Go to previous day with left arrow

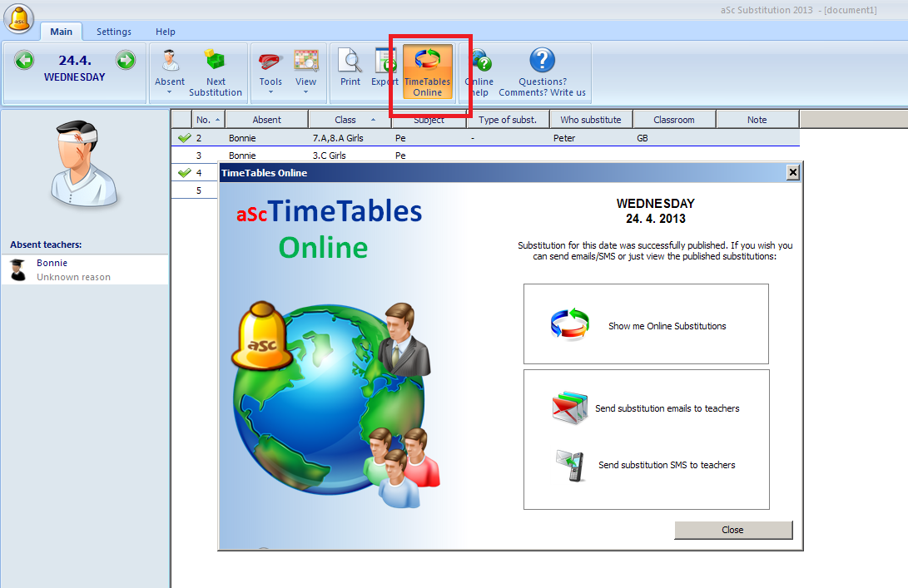[x=24, y=60]
